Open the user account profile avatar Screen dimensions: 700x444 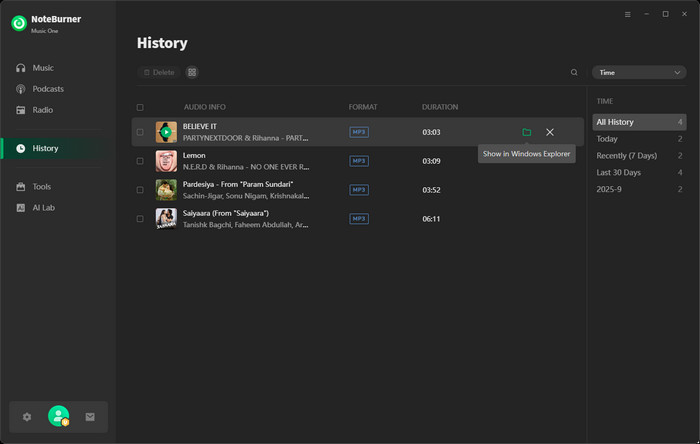(x=59, y=417)
